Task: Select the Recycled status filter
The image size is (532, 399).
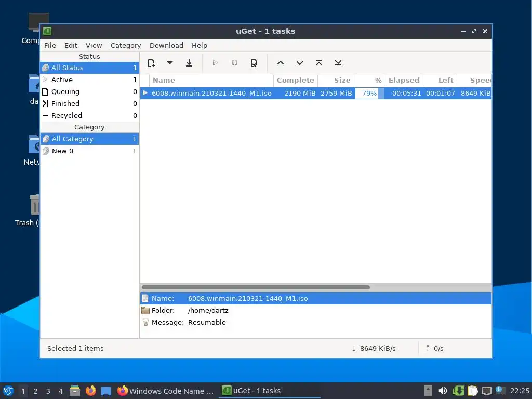Action: pos(89,115)
